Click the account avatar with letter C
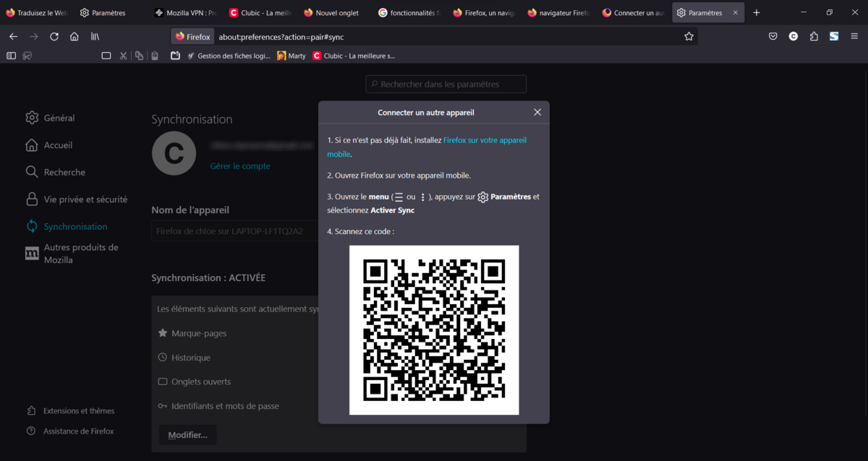 tap(174, 153)
